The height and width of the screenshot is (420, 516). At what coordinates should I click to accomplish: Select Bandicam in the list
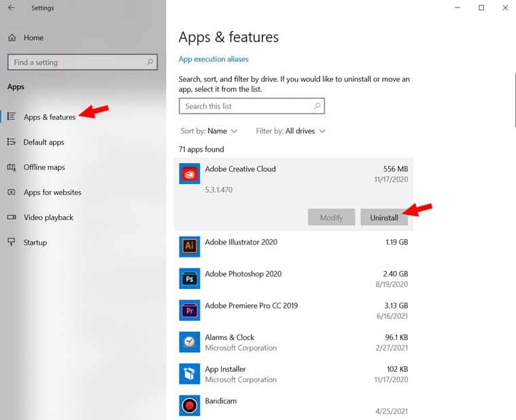coord(294,406)
